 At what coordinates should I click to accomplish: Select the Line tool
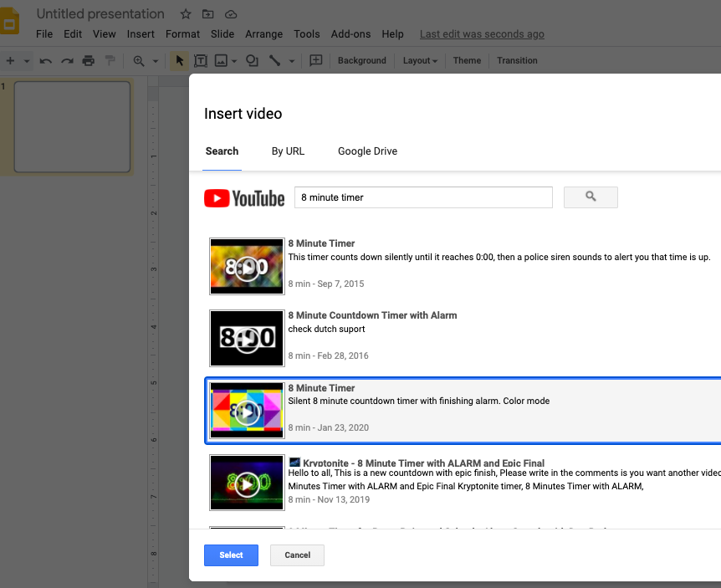[x=274, y=61]
